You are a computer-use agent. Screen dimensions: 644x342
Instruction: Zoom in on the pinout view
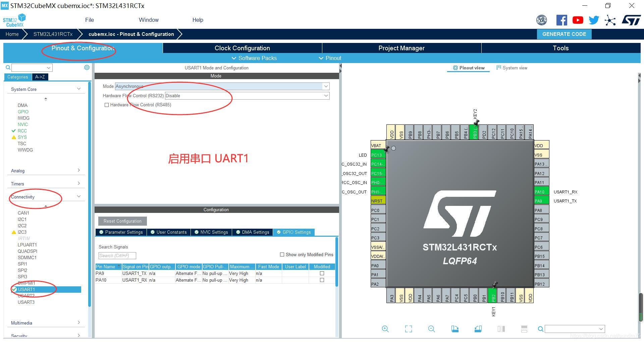(x=385, y=329)
